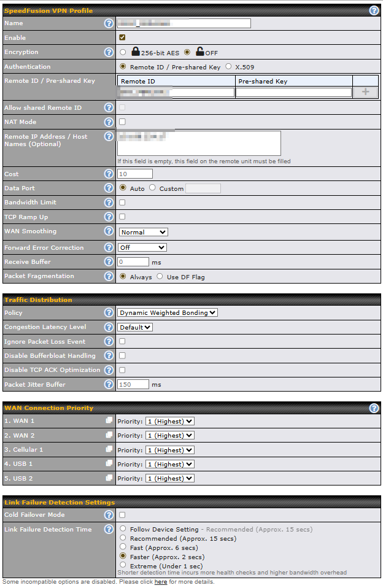The height and width of the screenshot is (588, 383).
Task: Click the help icon beside Encryption
Action: [109, 52]
